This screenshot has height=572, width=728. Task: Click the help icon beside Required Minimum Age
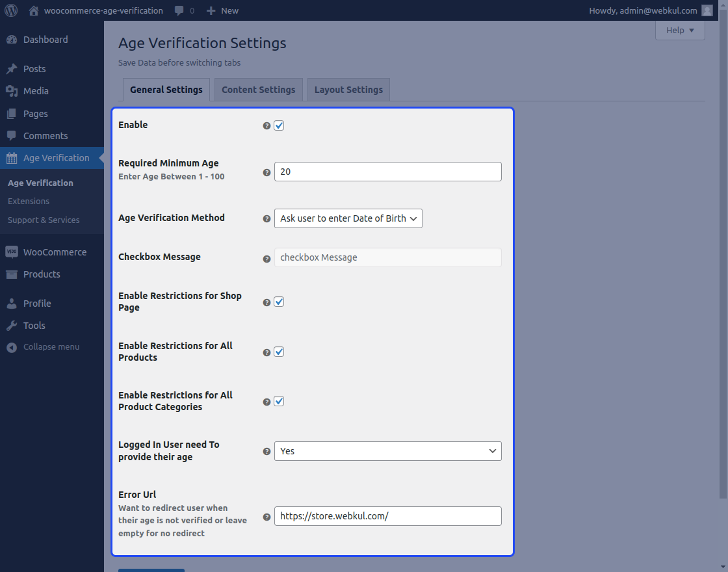[x=266, y=172]
